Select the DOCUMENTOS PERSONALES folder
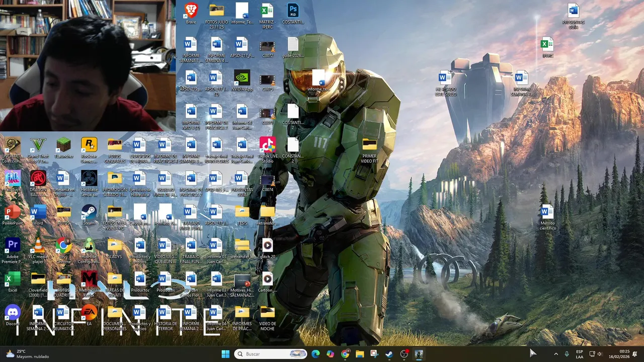Image resolution: width=644 pixels, height=362 pixels. coord(115,318)
